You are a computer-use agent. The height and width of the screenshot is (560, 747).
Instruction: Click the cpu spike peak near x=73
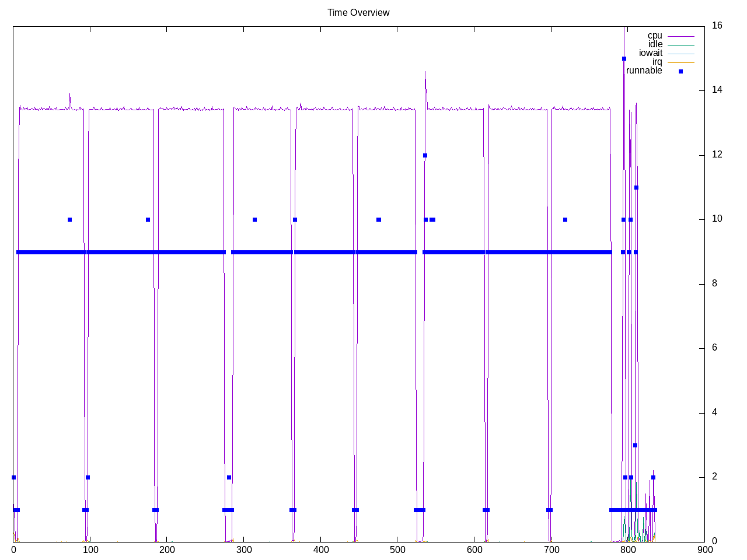click(x=69, y=94)
